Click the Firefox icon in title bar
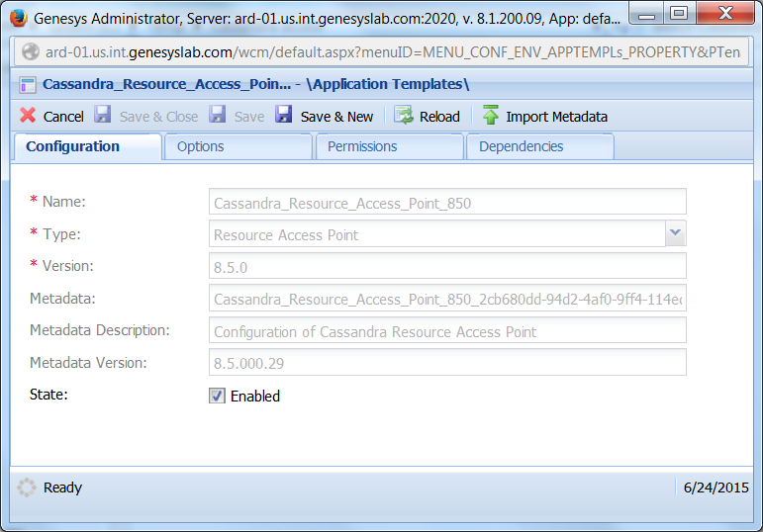The height and width of the screenshot is (532, 763). pos(19,18)
